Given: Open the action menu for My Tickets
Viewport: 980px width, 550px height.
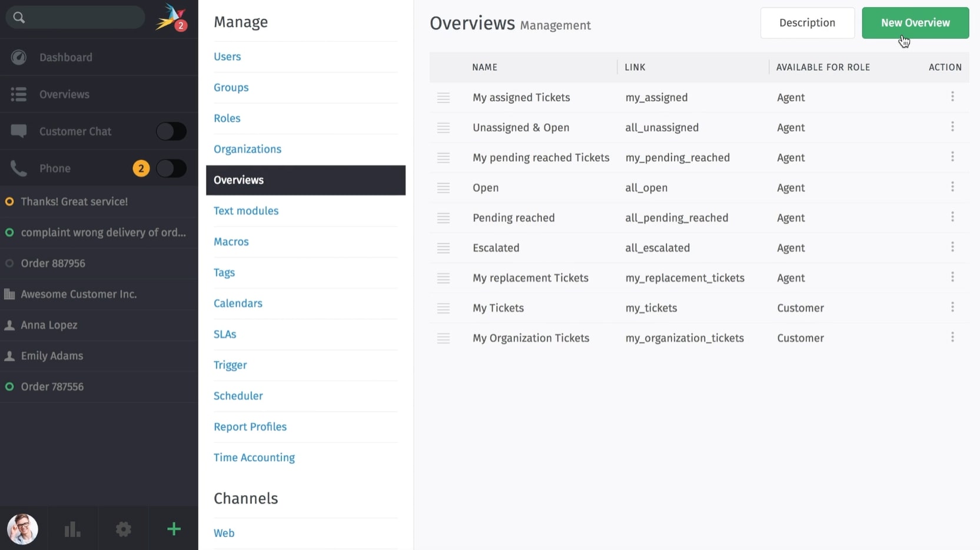Looking at the screenshot, I should click(952, 307).
